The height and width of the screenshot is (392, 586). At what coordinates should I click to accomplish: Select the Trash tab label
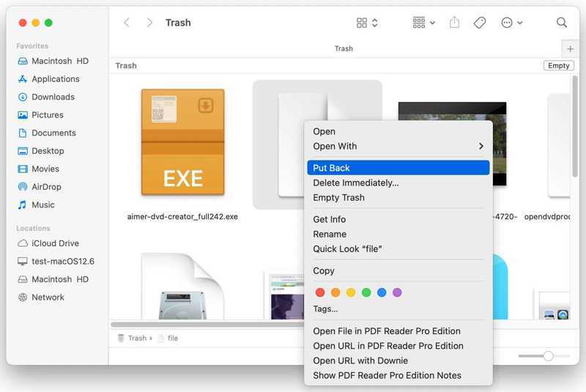coord(344,49)
